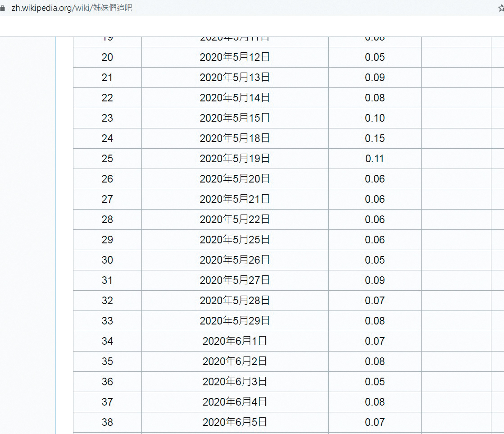
Task: Click episode number 32 in the table
Action: (x=107, y=301)
